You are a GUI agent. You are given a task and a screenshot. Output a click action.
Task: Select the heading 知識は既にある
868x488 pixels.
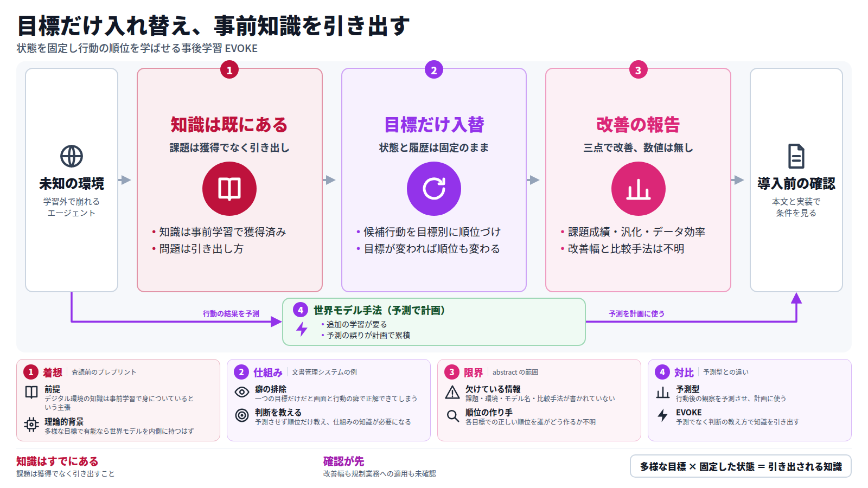[x=229, y=125]
